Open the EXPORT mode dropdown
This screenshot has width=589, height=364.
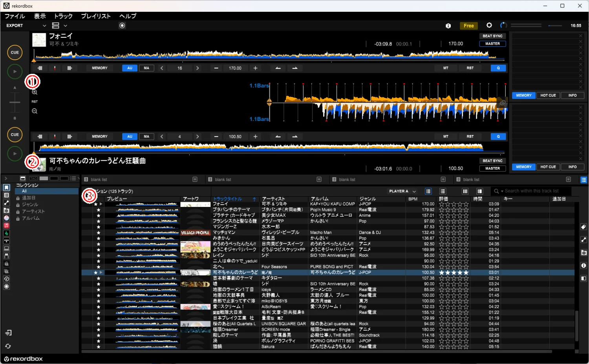pyautogui.click(x=26, y=26)
